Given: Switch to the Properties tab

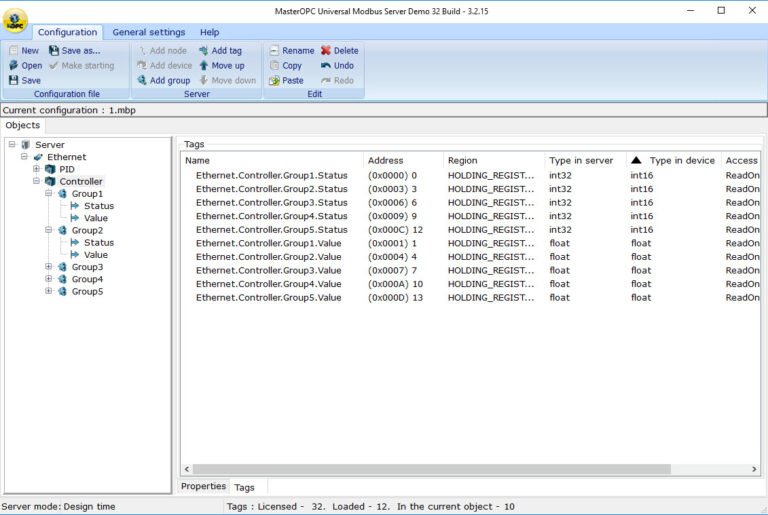Looking at the screenshot, I should click(x=204, y=486).
